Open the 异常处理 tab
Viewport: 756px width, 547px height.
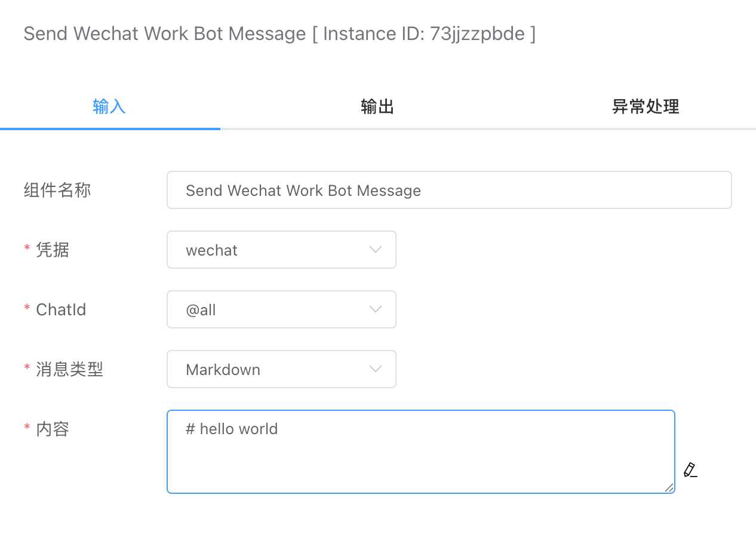646,106
